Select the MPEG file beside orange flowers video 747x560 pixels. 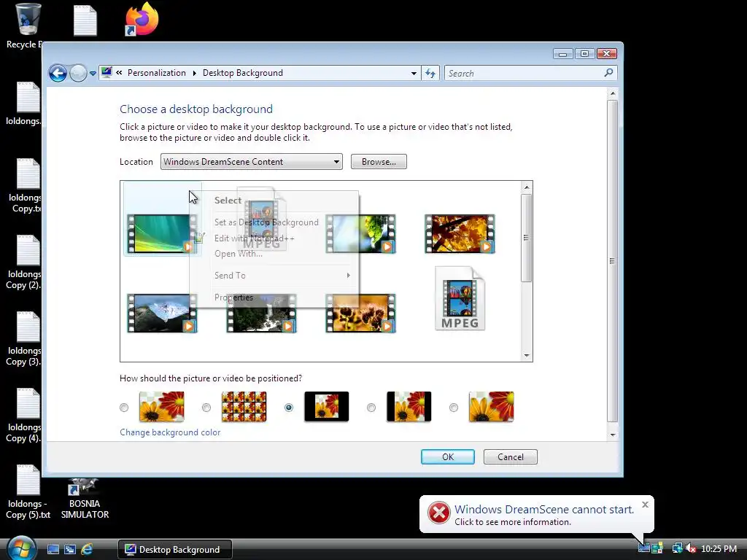click(460, 298)
